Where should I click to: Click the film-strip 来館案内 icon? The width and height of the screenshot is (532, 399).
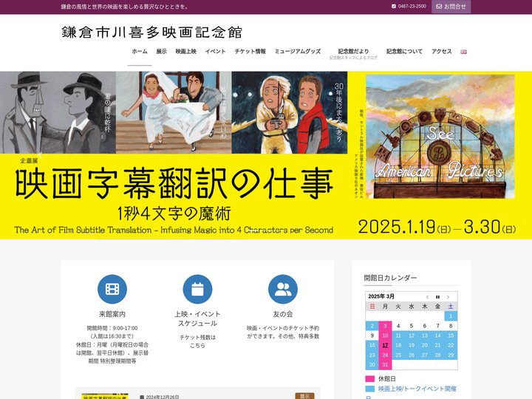click(112, 289)
